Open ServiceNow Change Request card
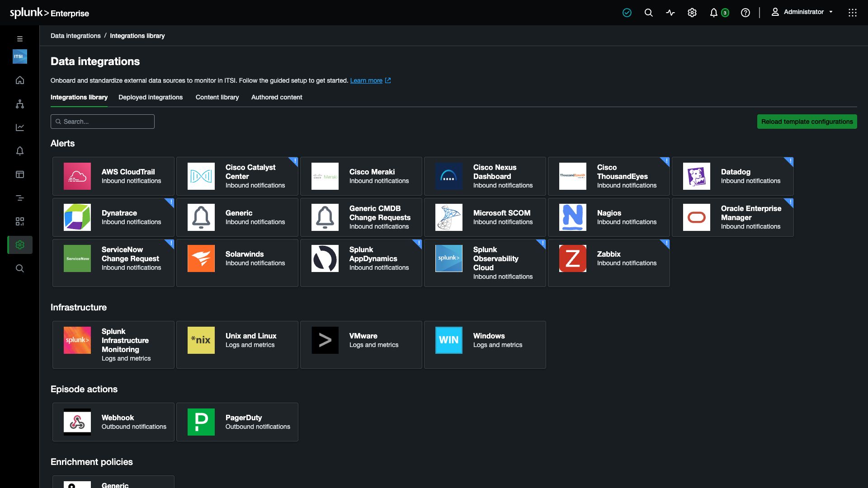 [x=113, y=263]
